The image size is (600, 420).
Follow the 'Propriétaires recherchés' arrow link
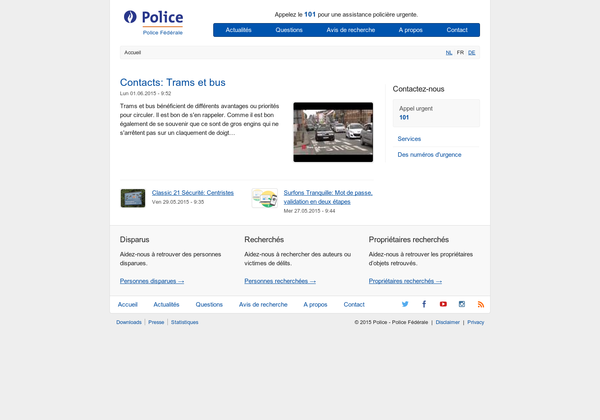coord(405,281)
